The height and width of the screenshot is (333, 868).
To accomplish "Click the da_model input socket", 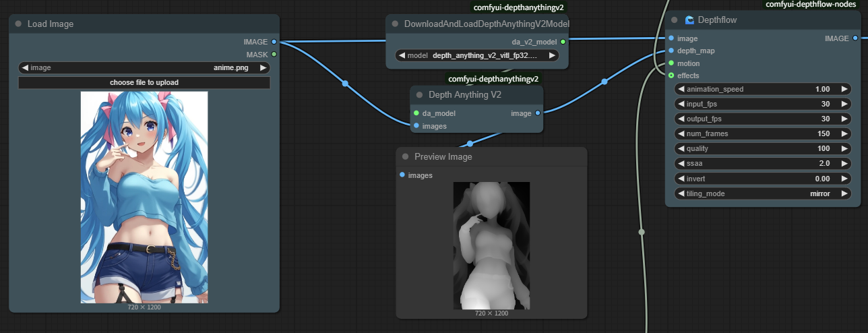I will [416, 113].
